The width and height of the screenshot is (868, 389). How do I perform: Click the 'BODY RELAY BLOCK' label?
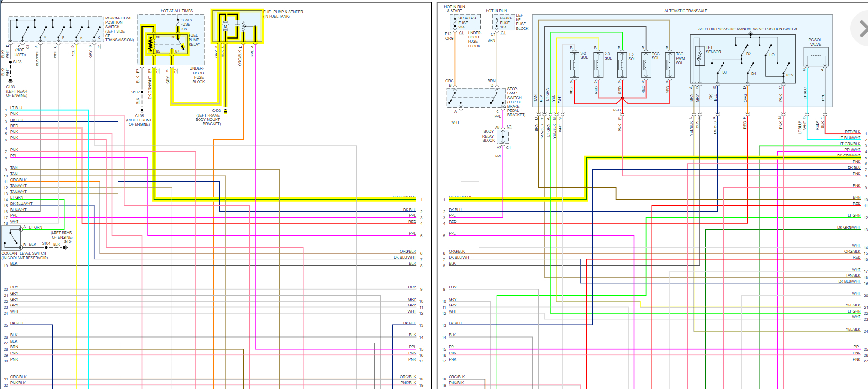point(488,136)
